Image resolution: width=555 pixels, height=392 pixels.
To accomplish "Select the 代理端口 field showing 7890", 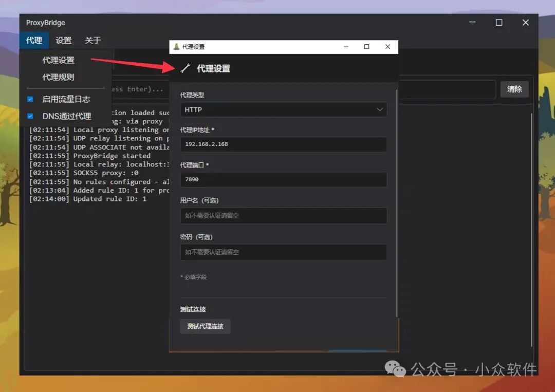I will pos(283,179).
